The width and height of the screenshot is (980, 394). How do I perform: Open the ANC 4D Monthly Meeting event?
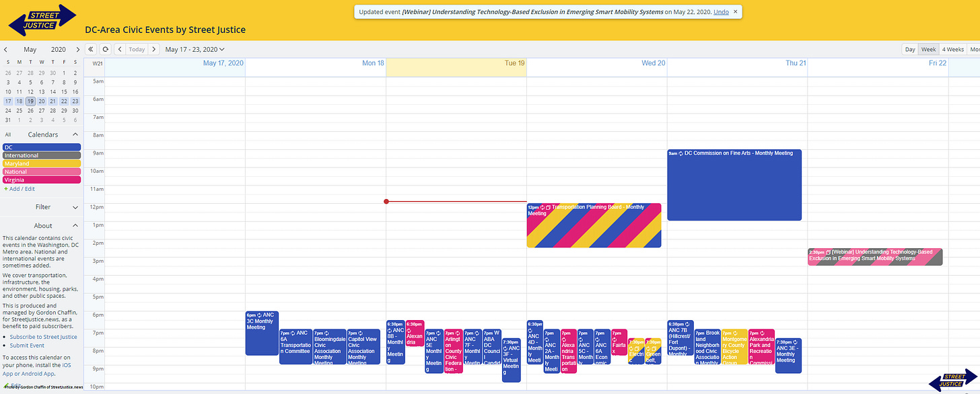point(534,342)
